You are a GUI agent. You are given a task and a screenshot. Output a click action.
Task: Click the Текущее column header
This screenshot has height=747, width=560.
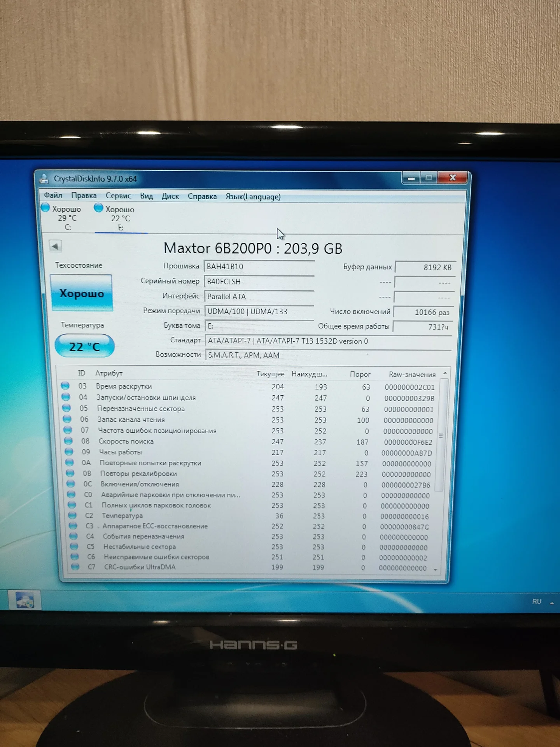[x=270, y=374]
